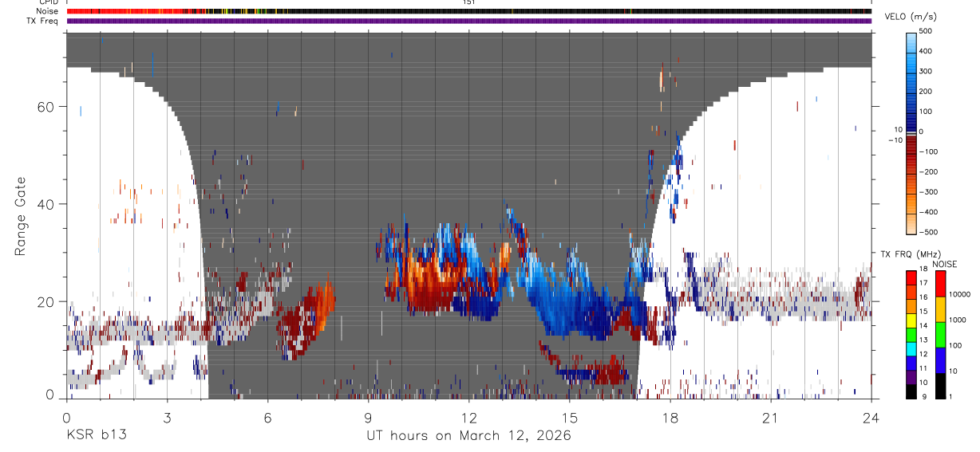Click the 3 tick on UT hours axis
980x452 pixels.
tap(167, 417)
